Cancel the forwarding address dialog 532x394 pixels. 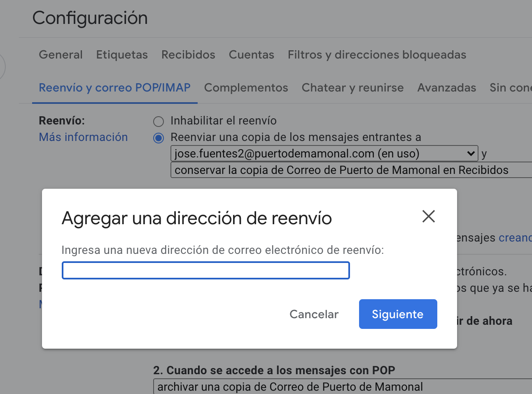314,314
